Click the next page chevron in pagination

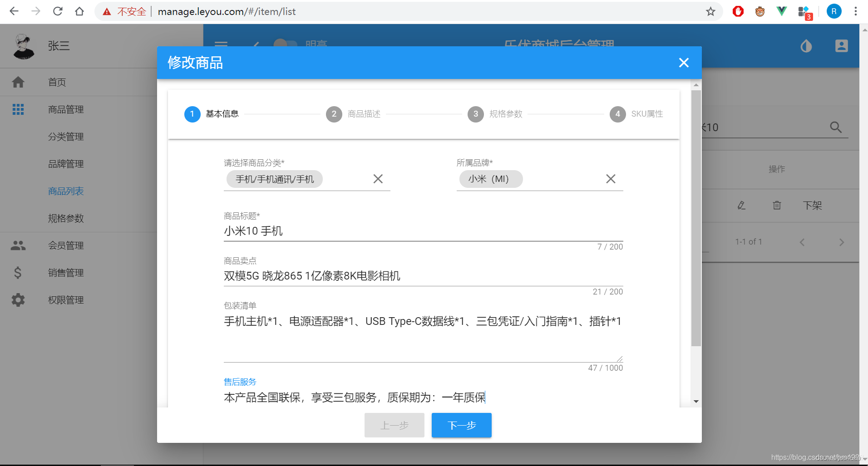(x=842, y=242)
